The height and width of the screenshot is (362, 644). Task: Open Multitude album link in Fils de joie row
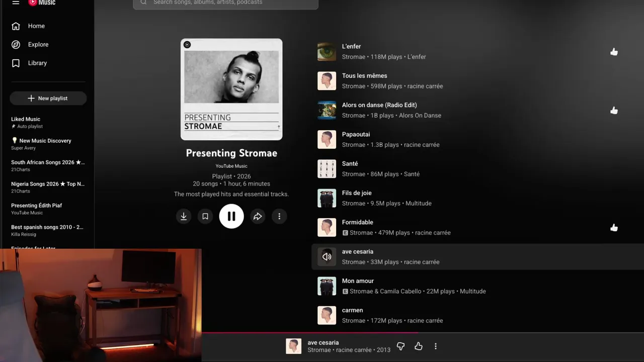pos(419,203)
